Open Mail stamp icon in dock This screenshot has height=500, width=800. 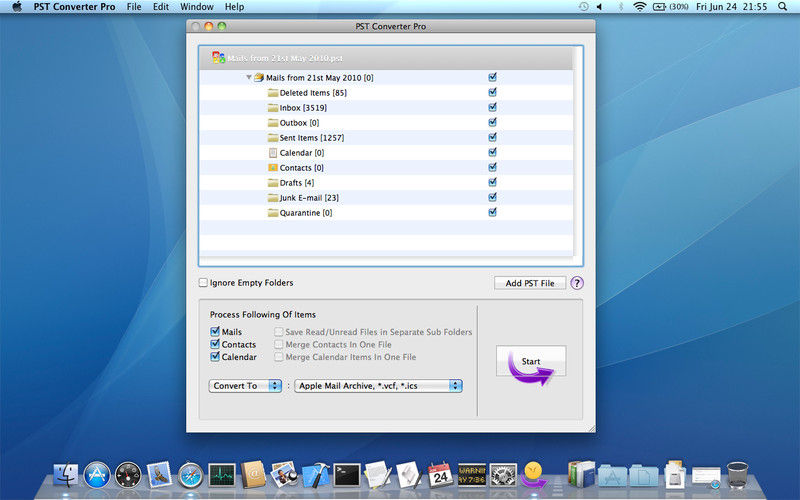tap(159, 475)
